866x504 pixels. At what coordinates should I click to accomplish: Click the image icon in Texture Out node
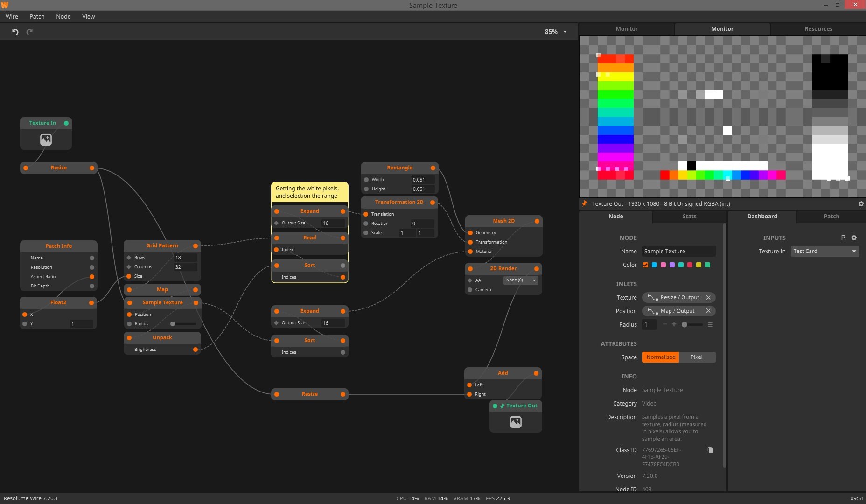(x=516, y=422)
